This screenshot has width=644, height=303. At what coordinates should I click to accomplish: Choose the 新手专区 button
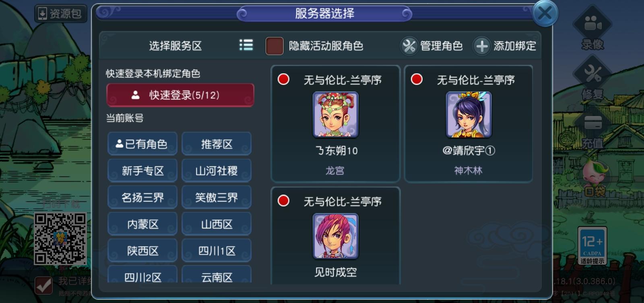point(142,170)
